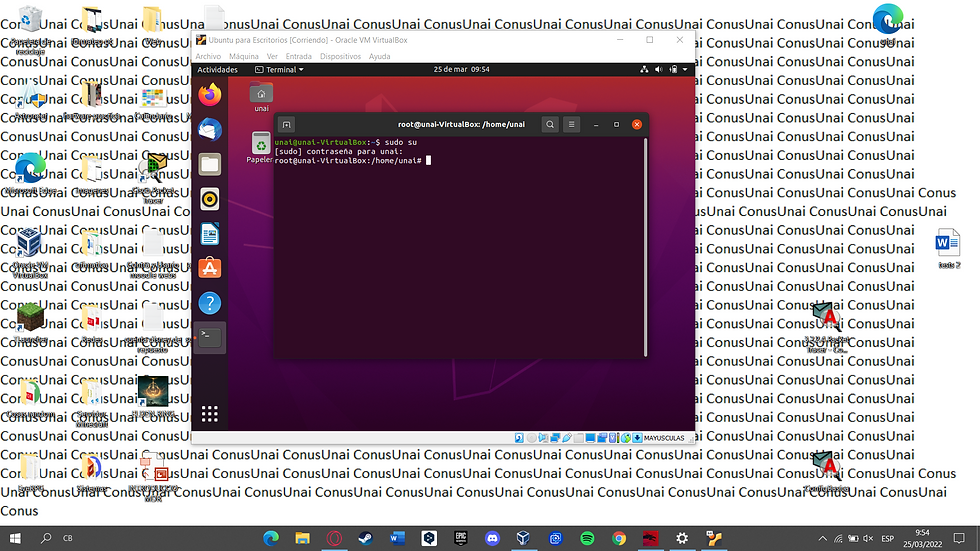Start Rhythmbox from the Ubuntu dock
The image size is (980, 551).
tap(210, 199)
